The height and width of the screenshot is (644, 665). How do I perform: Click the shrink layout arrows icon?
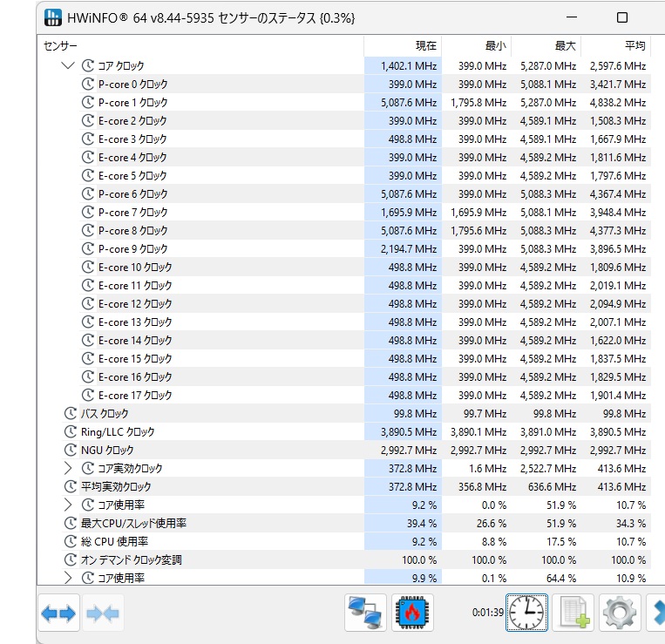tap(103, 613)
